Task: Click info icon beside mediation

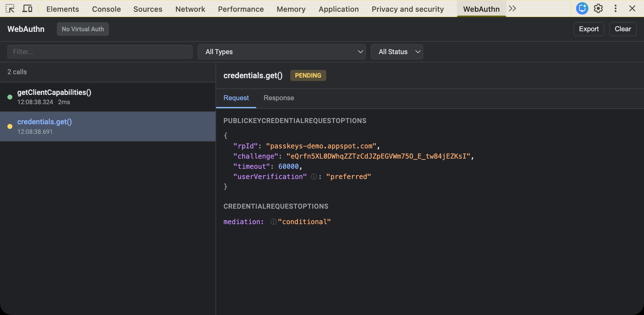Action: tap(273, 222)
